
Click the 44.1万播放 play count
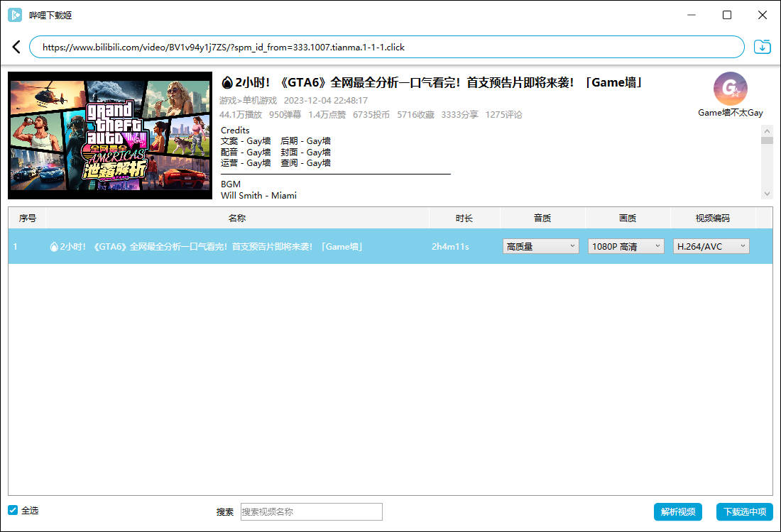(241, 114)
